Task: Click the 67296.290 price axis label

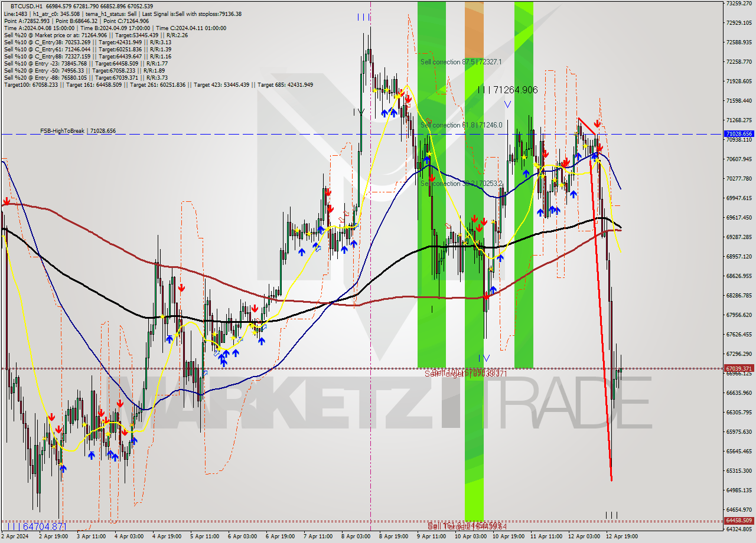Action: pyautogui.click(x=740, y=354)
